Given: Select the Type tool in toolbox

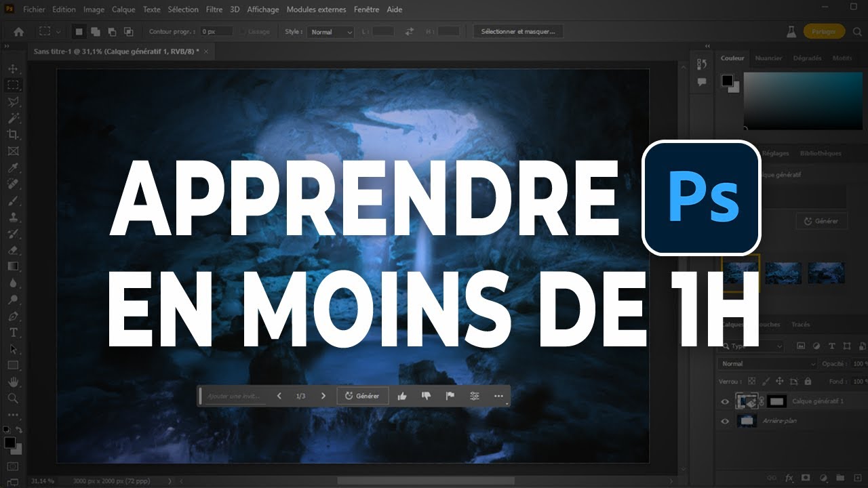Looking at the screenshot, I should pos(13,332).
